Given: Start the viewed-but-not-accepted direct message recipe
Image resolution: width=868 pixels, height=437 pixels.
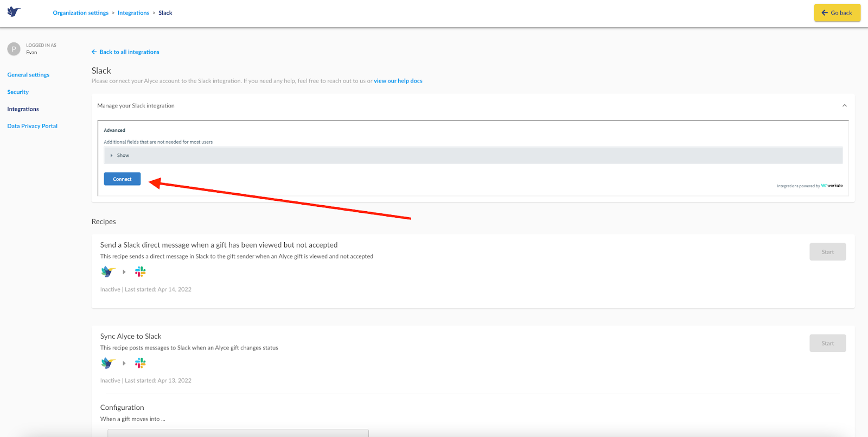Looking at the screenshot, I should click(827, 252).
